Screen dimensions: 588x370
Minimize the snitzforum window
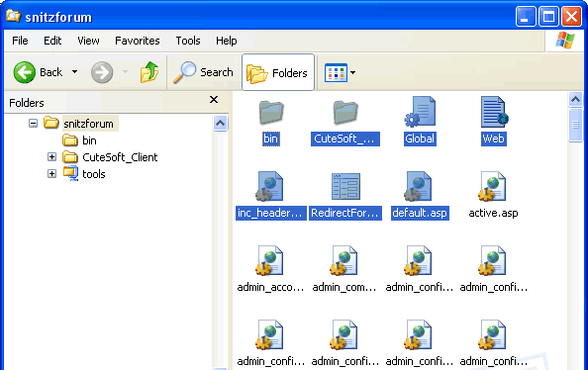coord(526,16)
